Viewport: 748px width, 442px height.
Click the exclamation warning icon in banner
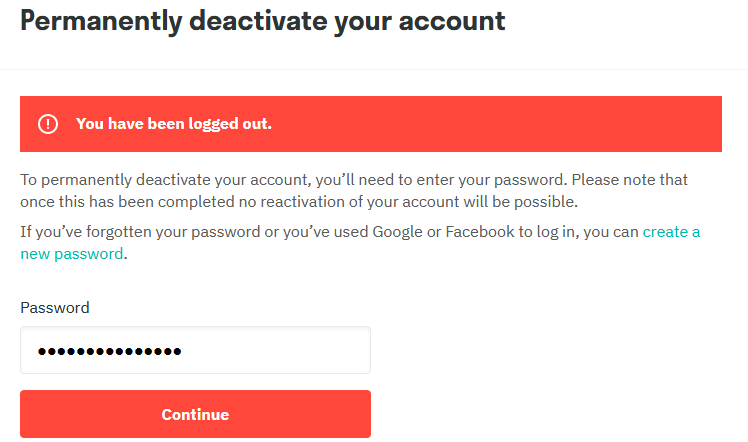pos(48,124)
